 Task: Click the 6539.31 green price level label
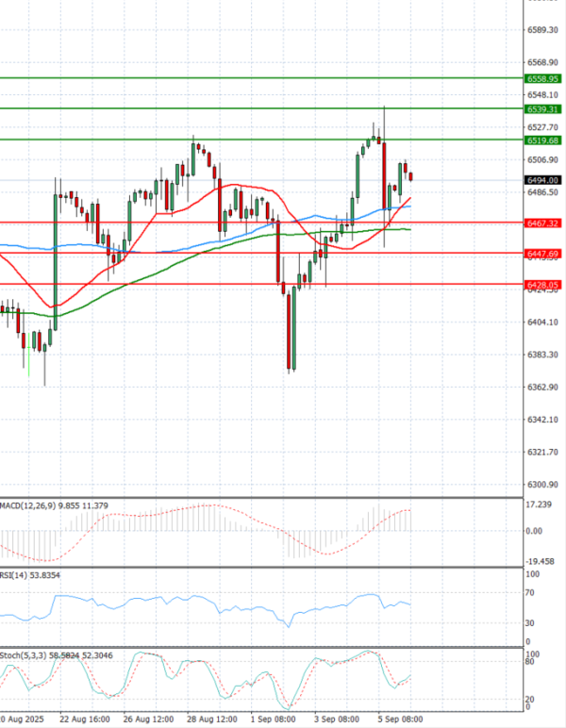(542, 109)
